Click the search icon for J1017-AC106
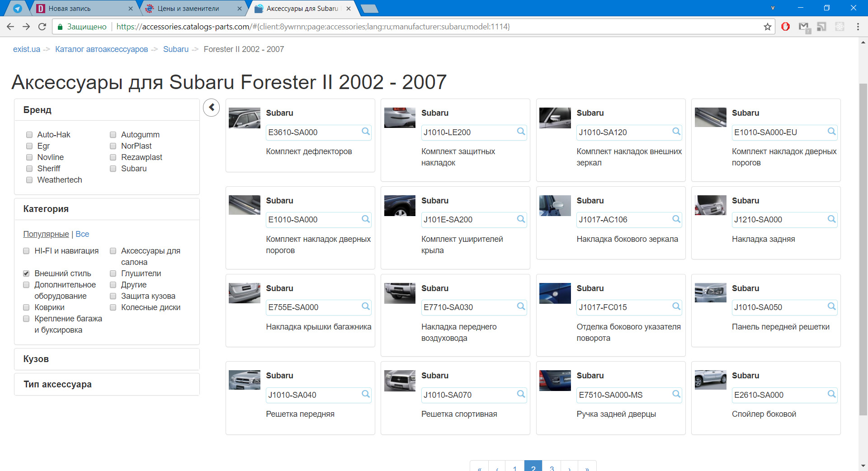This screenshot has height=471, width=868. click(x=676, y=219)
